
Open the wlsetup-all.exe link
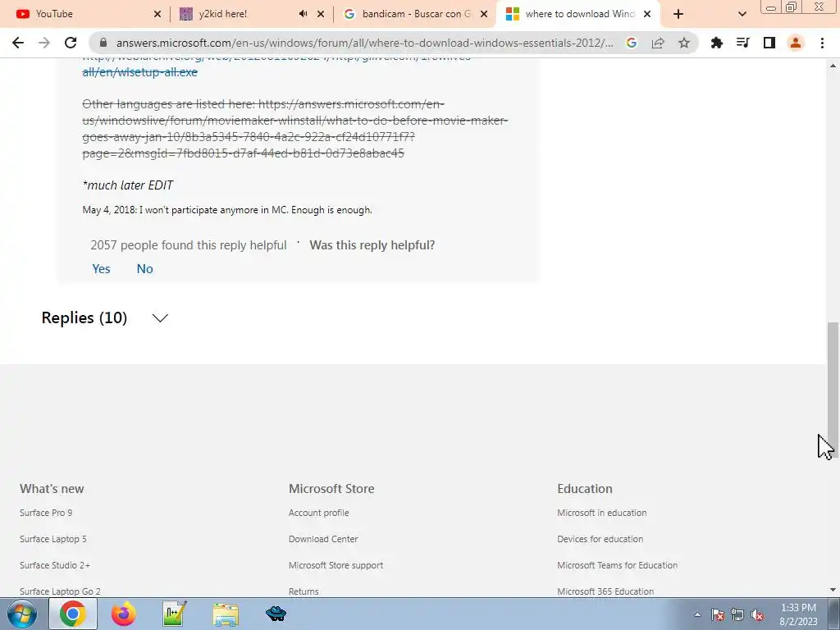[139, 72]
